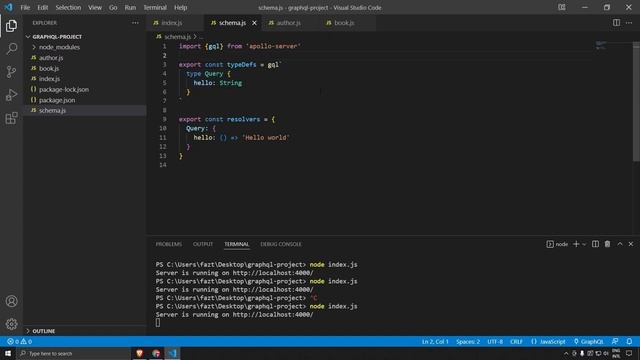Open the Terminal menu
This screenshot has width=640, height=360.
[155, 7]
